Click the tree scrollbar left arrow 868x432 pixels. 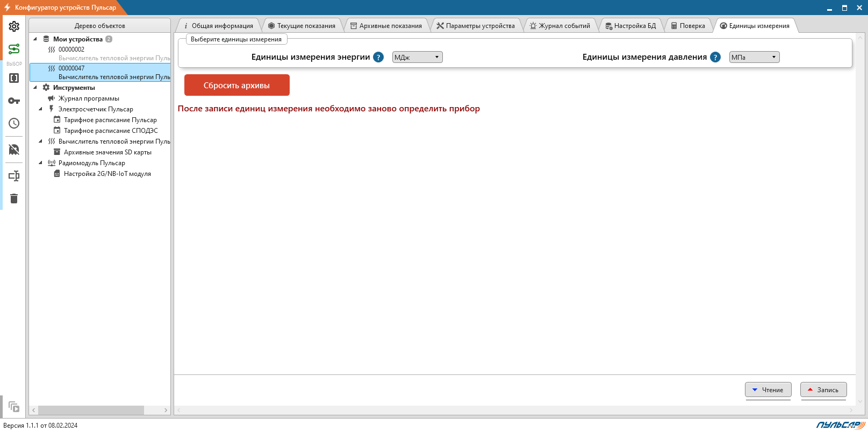(x=34, y=410)
